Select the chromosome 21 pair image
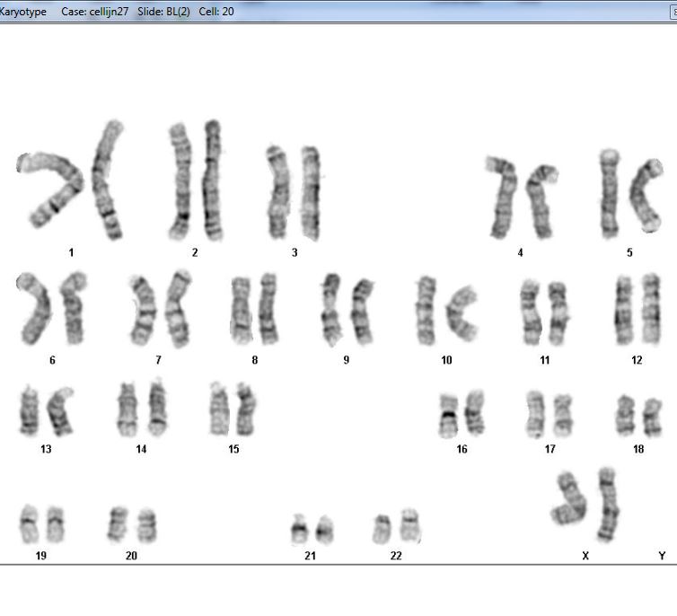Screen dimensions: 677x616 (x=312, y=529)
